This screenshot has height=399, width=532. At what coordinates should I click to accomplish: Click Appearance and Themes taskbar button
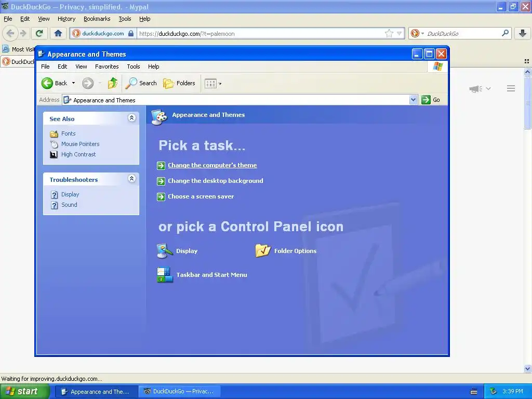(96, 392)
